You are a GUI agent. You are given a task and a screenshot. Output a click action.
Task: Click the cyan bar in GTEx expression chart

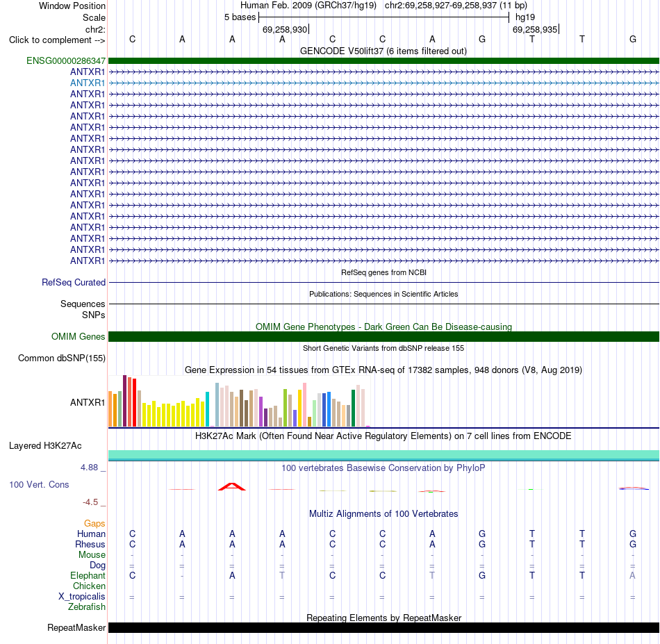207,409
